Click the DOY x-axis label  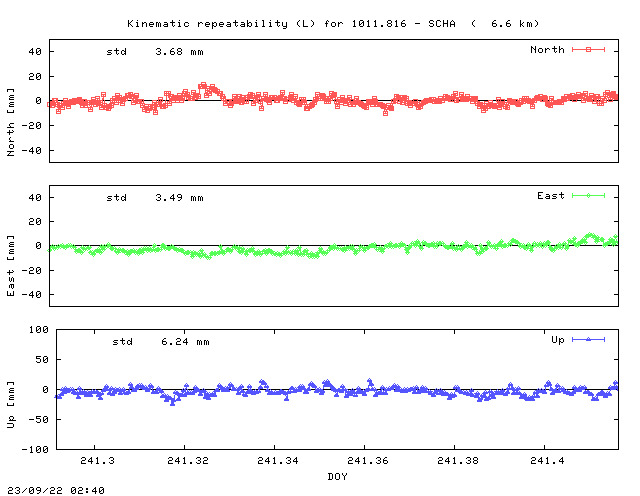(x=338, y=476)
